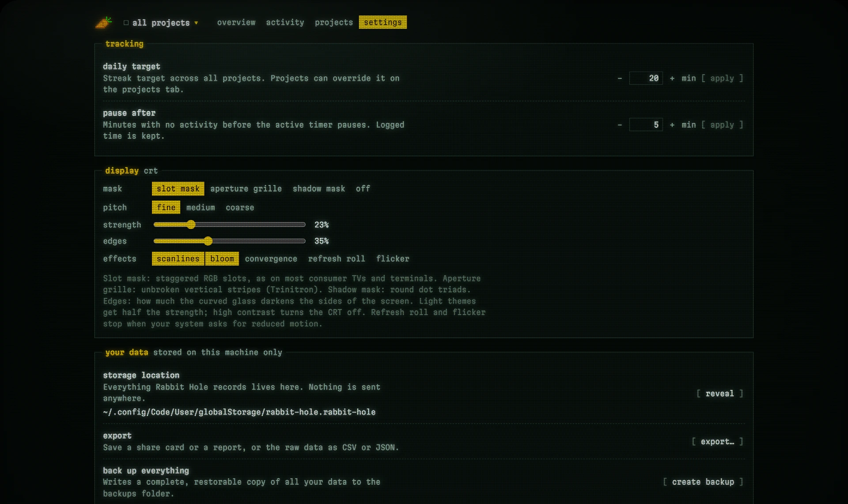Reveal the storage location folder
The width and height of the screenshot is (848, 504).
720,394
